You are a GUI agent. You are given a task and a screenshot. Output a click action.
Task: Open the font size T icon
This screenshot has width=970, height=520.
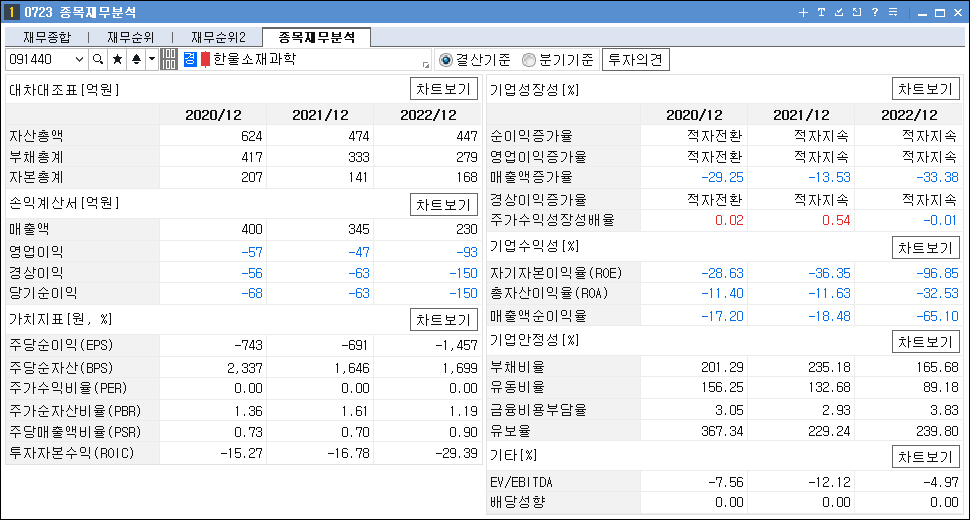click(821, 12)
